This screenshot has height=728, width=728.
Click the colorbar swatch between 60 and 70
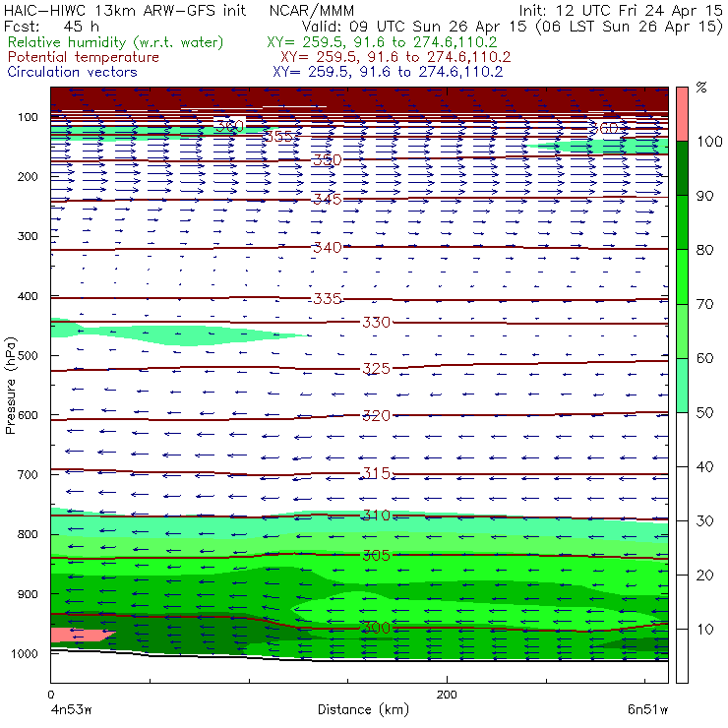(682, 331)
